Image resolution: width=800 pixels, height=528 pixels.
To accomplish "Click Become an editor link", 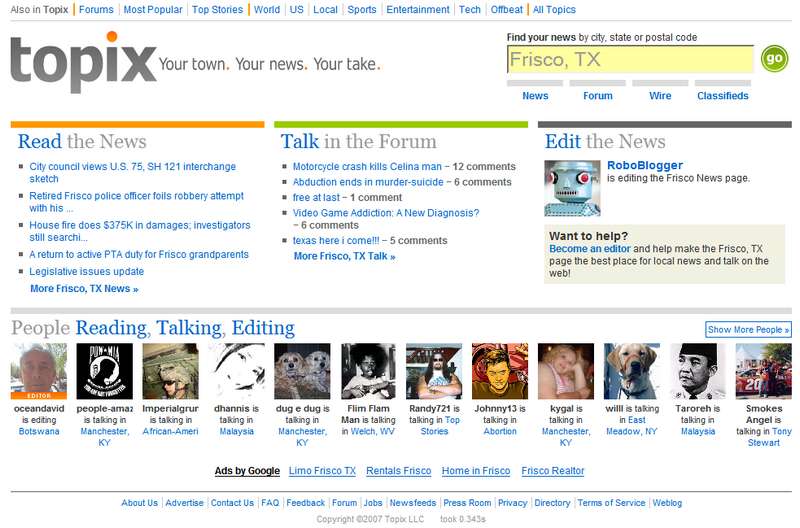I will click(x=590, y=248).
